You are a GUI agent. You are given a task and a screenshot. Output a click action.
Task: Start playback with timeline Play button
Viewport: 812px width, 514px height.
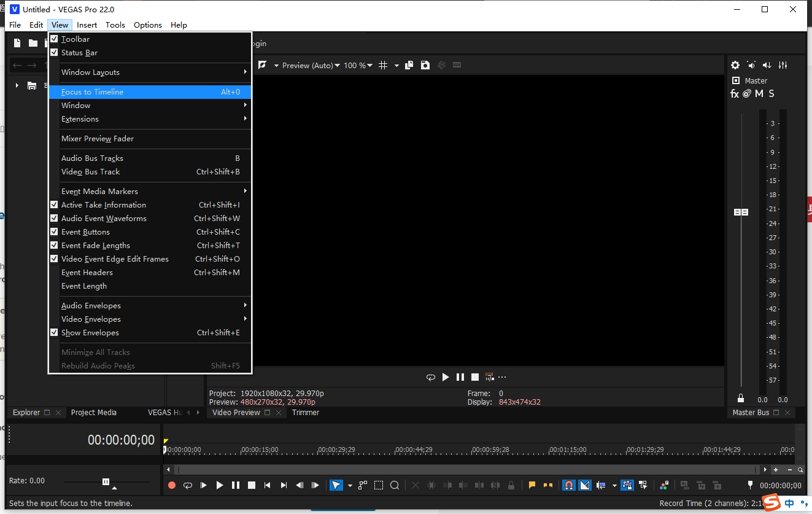(x=220, y=485)
